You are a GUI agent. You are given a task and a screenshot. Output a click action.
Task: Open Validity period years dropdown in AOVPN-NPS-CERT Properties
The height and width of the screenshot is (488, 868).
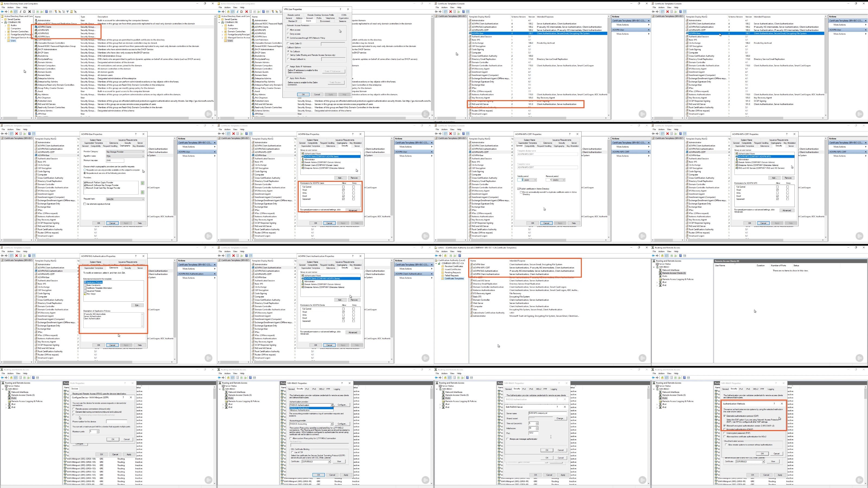click(x=530, y=180)
